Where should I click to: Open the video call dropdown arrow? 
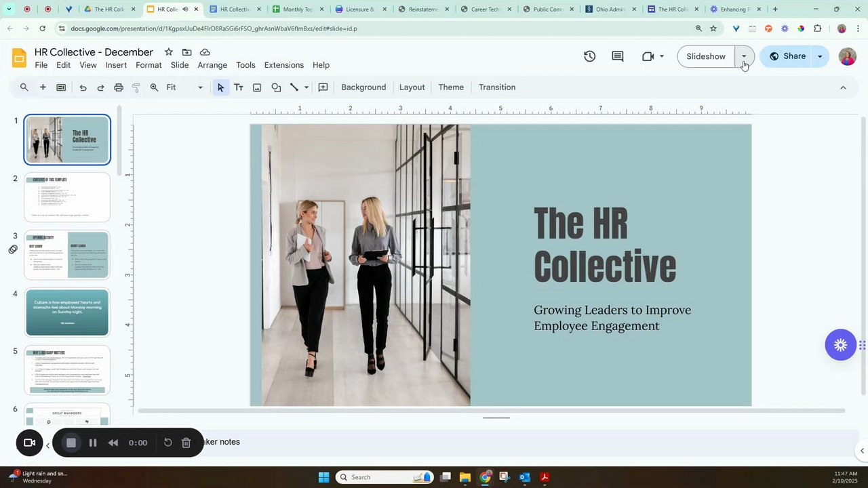click(x=662, y=56)
